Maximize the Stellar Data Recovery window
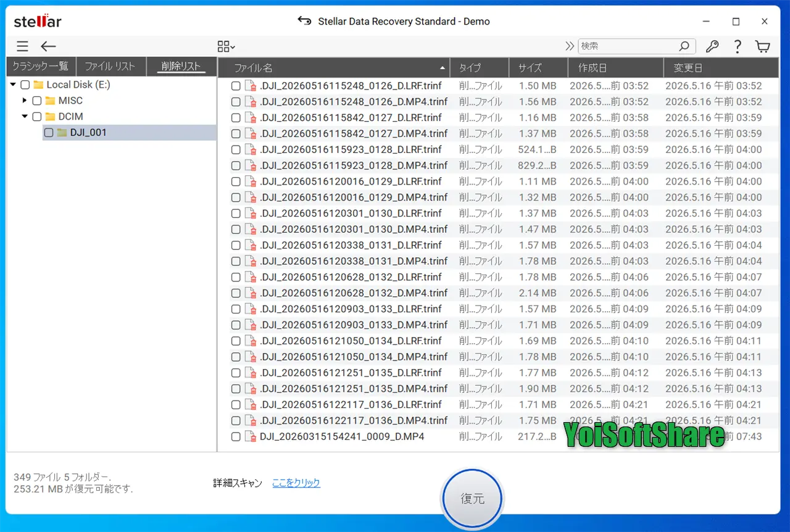The height and width of the screenshot is (532, 790). pyautogui.click(x=736, y=21)
